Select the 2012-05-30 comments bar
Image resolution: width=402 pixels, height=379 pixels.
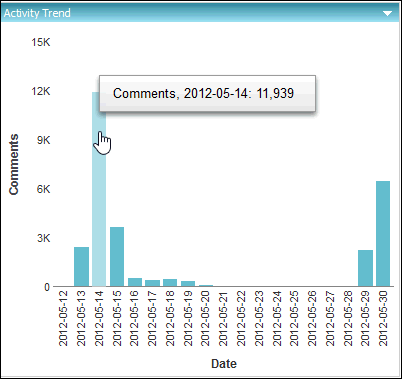pyautogui.click(x=383, y=234)
